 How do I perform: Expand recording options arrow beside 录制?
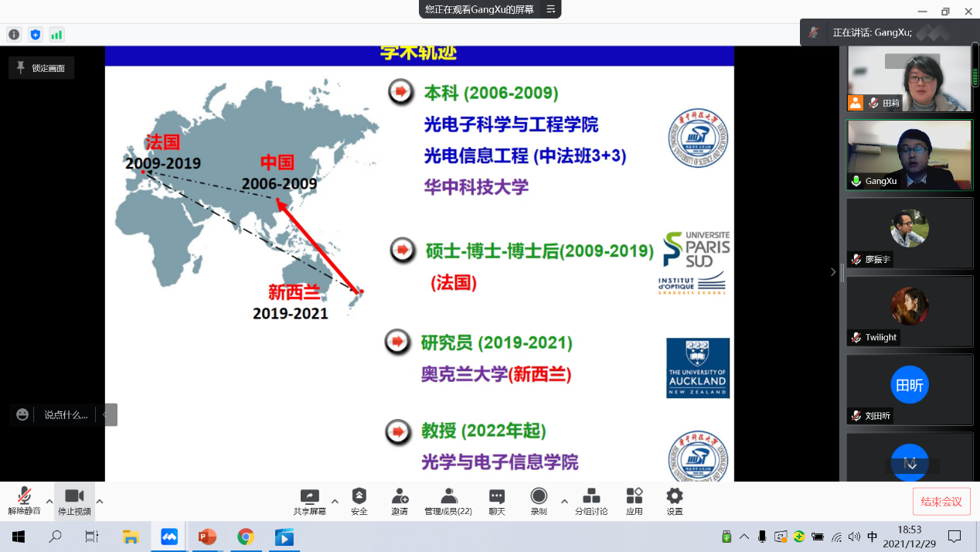[564, 500]
